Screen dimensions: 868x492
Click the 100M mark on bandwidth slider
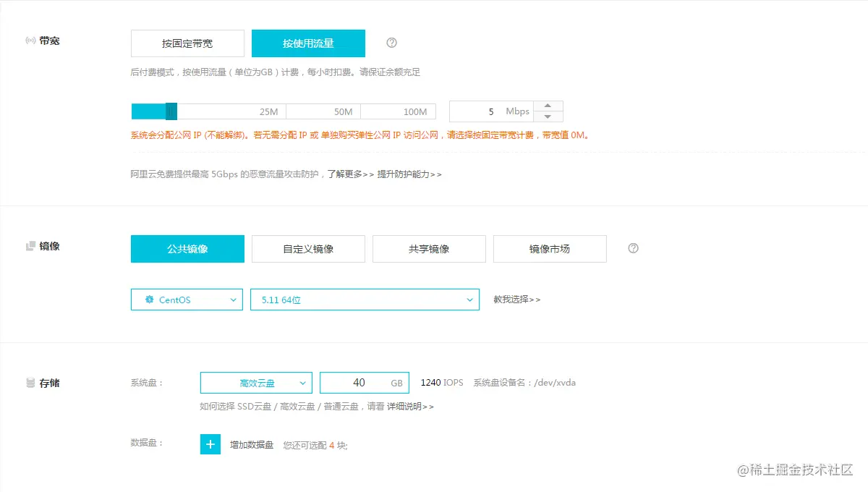[x=415, y=112]
